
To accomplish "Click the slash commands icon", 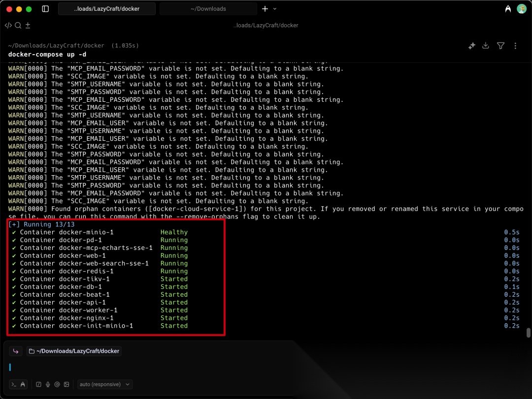I will (39, 384).
